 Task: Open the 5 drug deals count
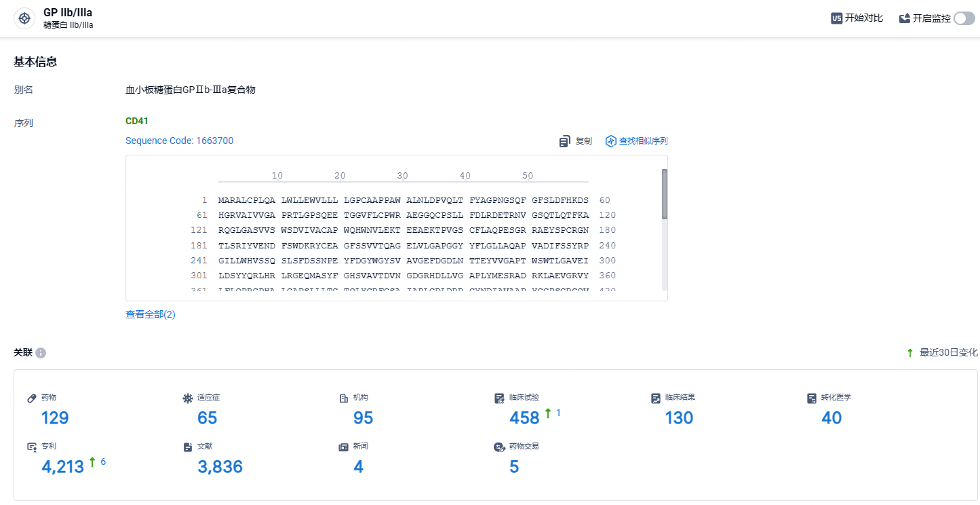click(514, 466)
